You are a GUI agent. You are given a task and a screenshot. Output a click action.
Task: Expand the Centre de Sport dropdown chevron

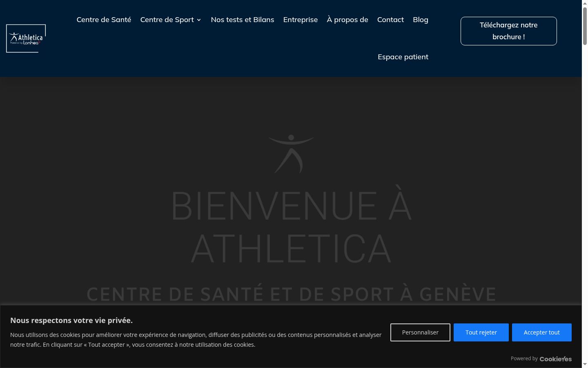pyautogui.click(x=199, y=20)
